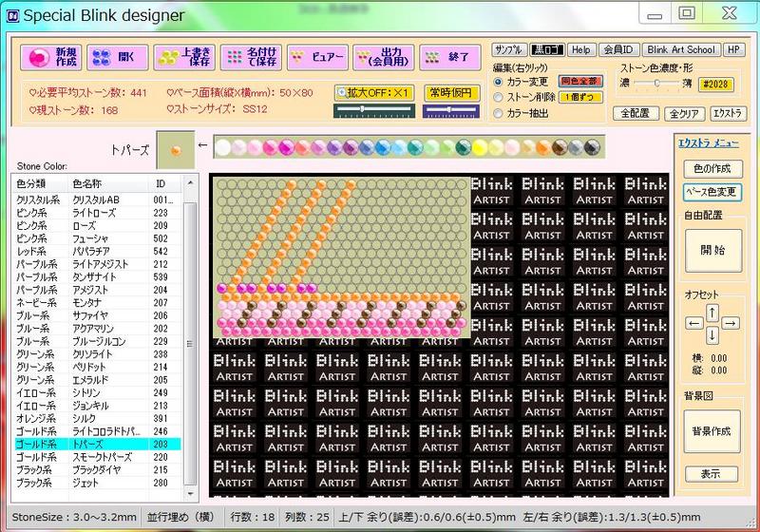
Task: Sort by the 色名称 column header
Action: click(x=108, y=183)
